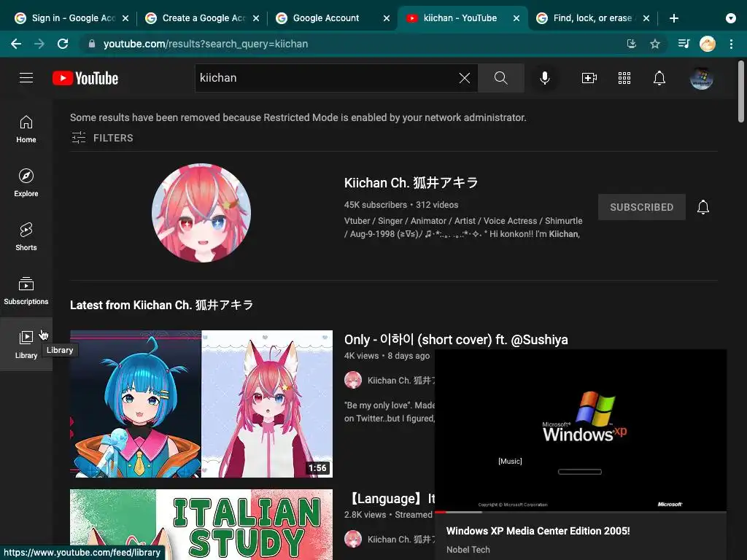Viewport: 747px width, 560px height.
Task: Seek on the miniplayer progress bar
Action: tap(581, 512)
